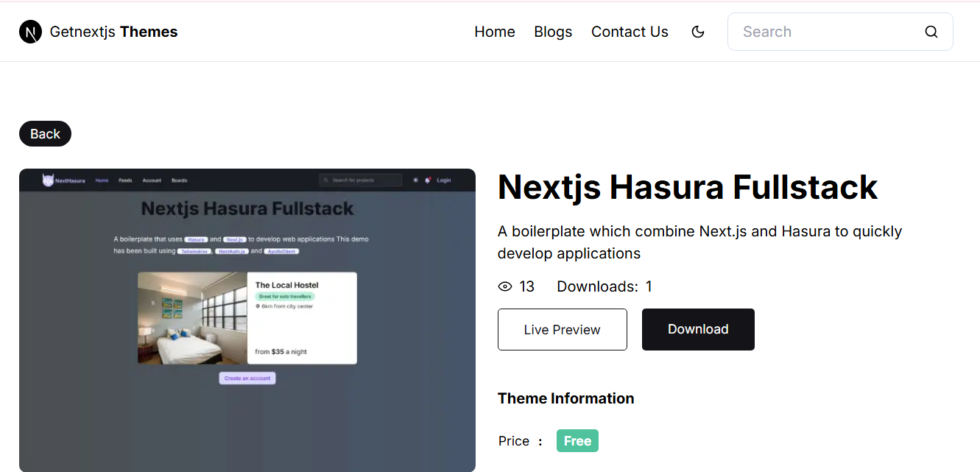Click the Price label text

[514, 441]
